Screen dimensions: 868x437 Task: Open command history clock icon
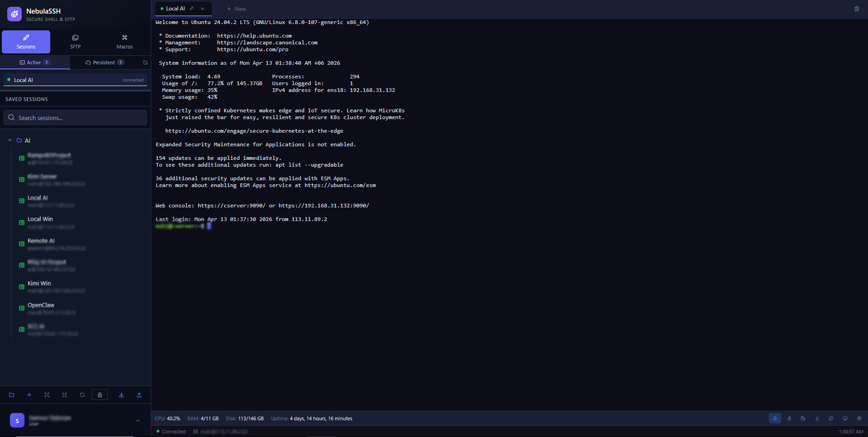[x=831, y=418]
